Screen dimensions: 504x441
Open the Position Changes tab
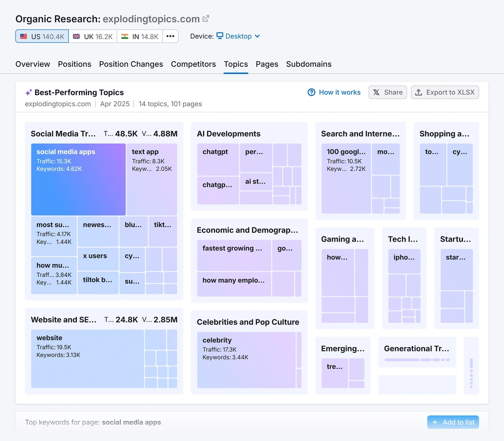pyautogui.click(x=131, y=64)
